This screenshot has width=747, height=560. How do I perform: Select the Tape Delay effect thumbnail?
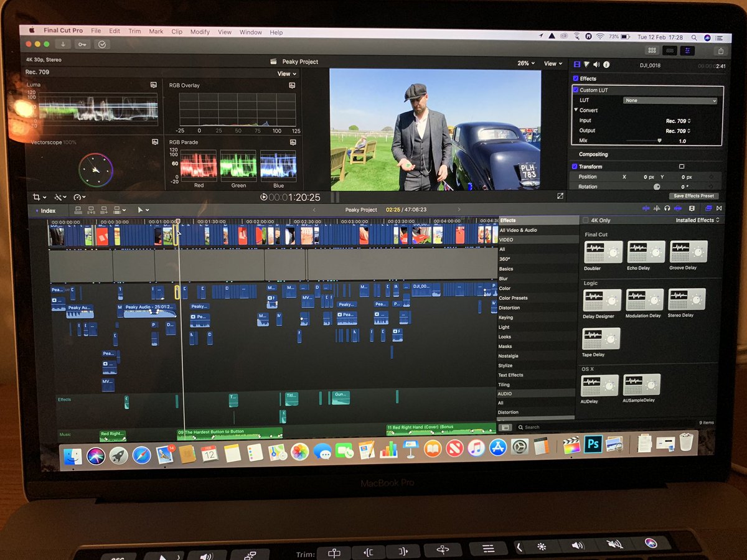click(601, 338)
